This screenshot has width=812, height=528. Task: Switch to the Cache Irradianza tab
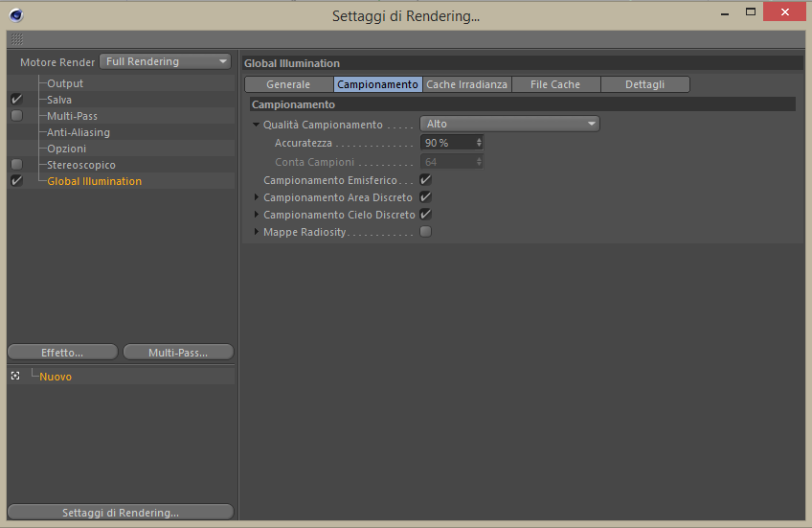[466, 84]
